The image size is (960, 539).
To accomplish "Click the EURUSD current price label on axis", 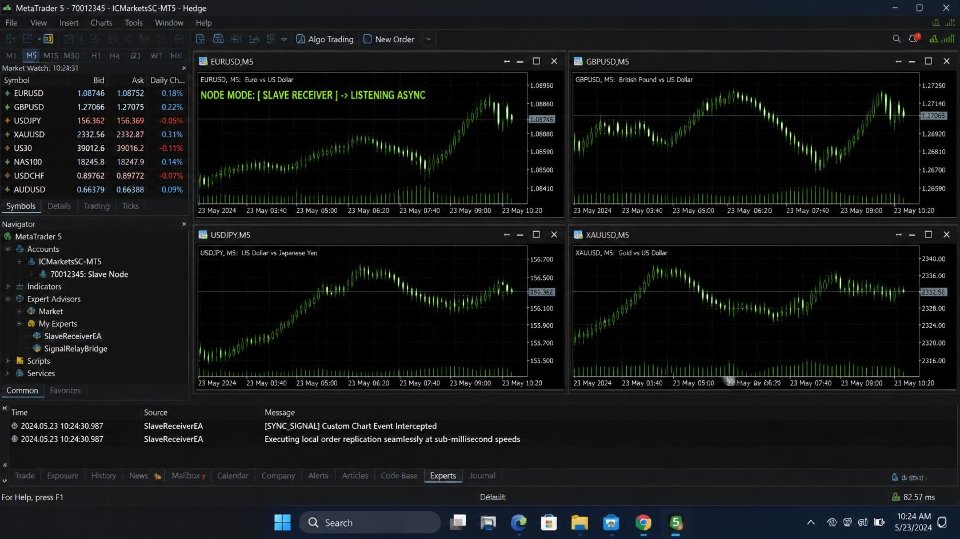I will coord(542,119).
